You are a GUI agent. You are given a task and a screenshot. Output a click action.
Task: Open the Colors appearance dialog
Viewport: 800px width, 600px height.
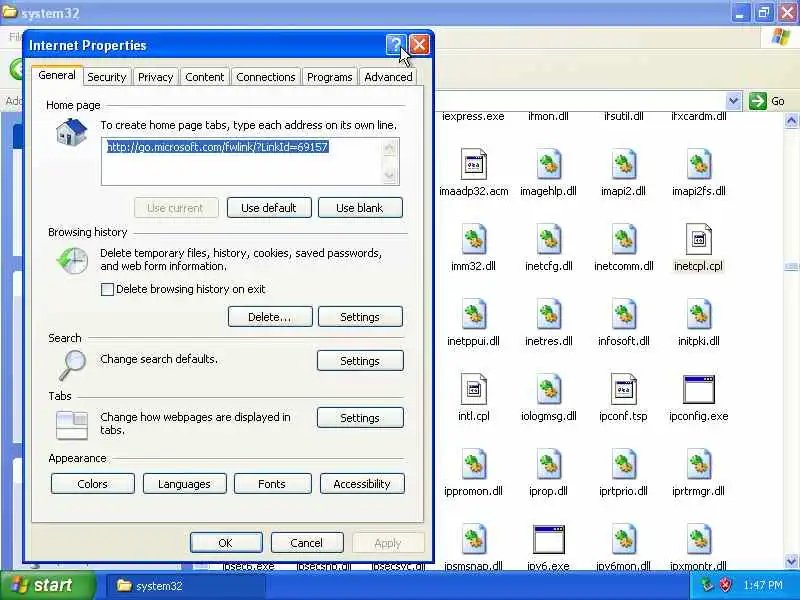(x=92, y=484)
